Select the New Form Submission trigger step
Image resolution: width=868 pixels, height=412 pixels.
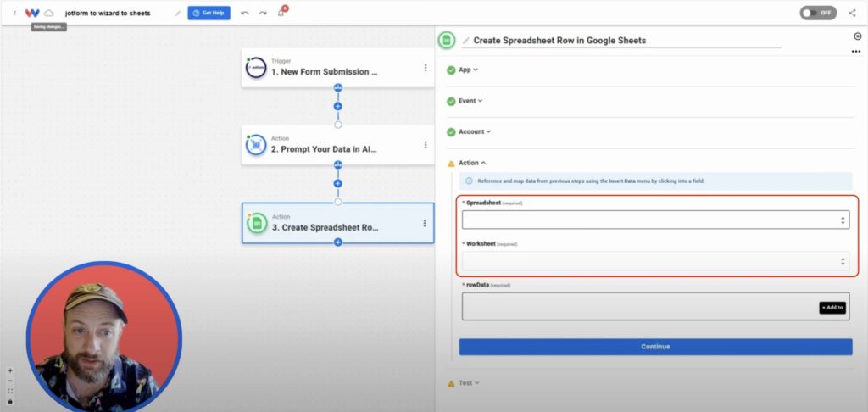(x=337, y=68)
